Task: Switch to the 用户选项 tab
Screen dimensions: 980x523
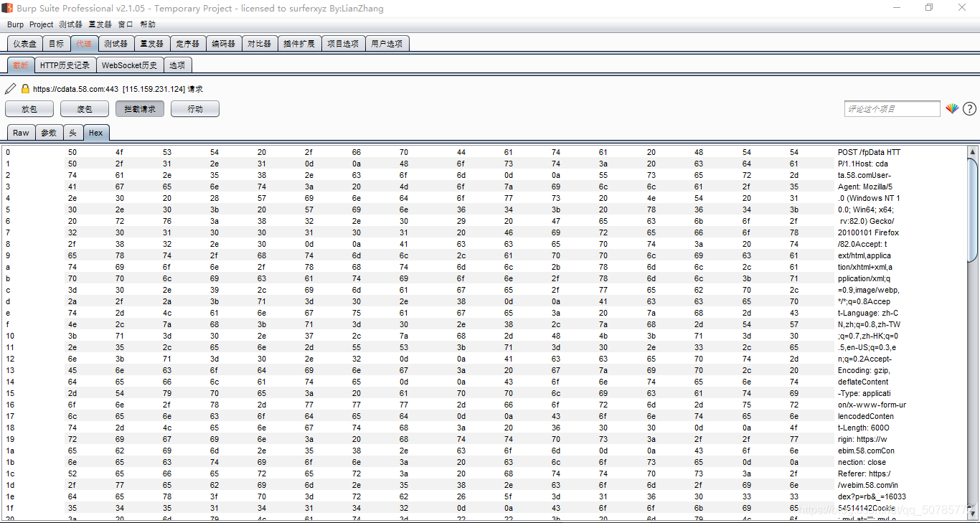Action: pos(387,44)
